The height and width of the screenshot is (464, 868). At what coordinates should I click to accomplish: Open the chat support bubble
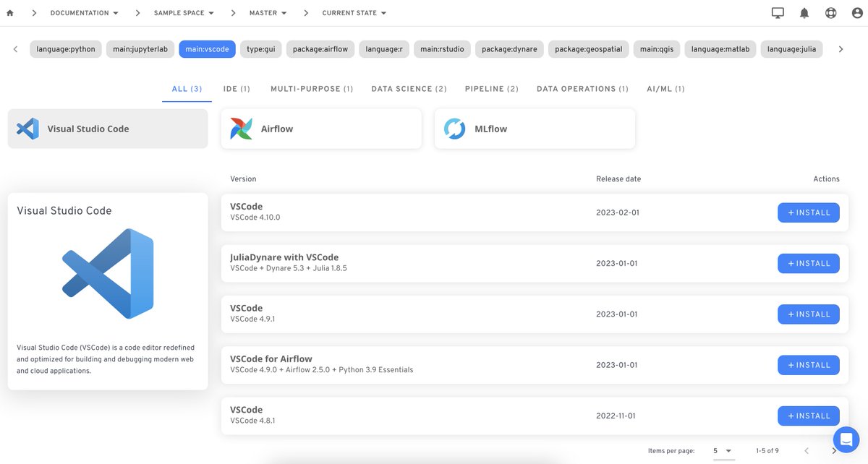(x=846, y=439)
